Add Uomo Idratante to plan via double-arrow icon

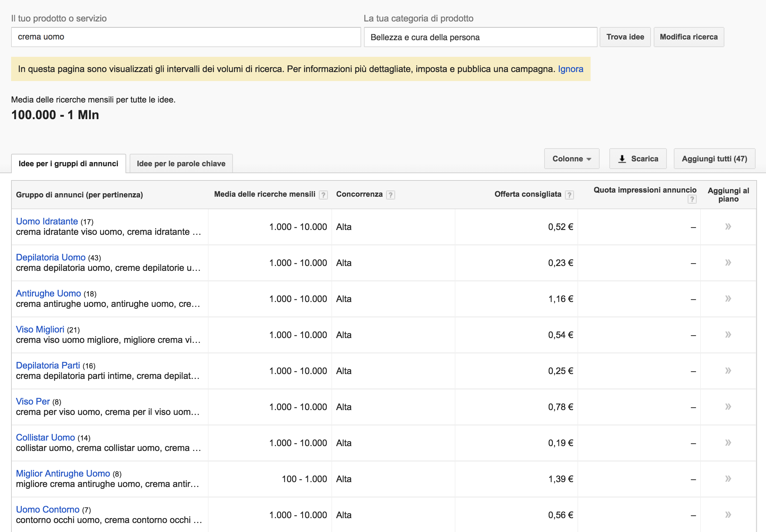coord(728,227)
